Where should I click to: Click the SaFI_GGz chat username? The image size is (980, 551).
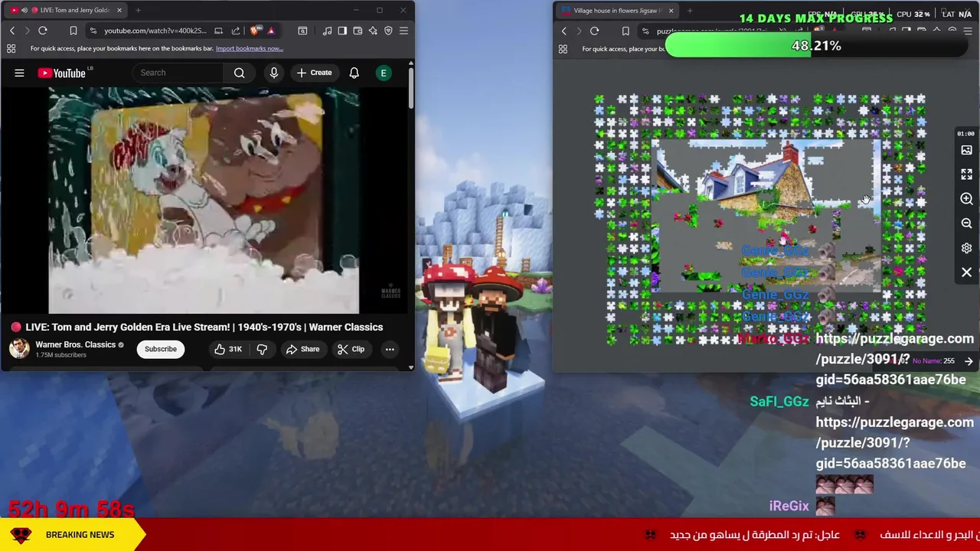point(779,402)
